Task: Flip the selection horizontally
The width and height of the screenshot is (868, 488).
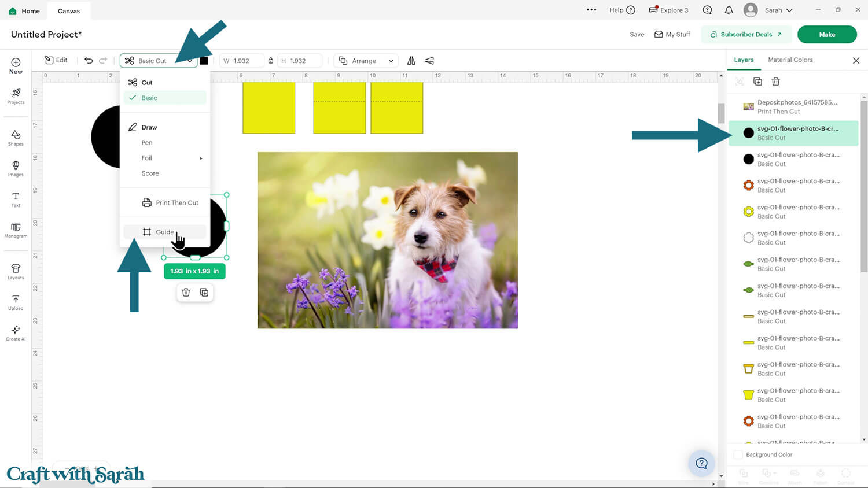Action: tap(411, 61)
